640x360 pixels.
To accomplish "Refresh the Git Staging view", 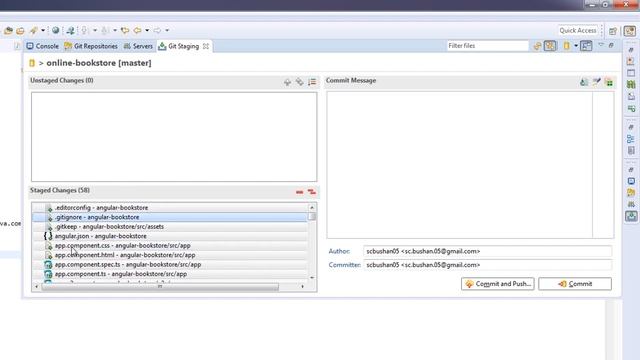I will point(537,46).
